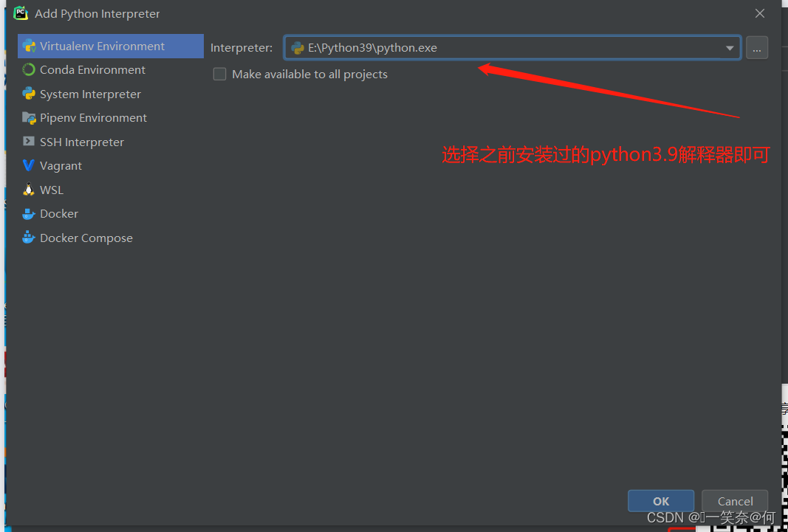Select the Docker entry label
The width and height of the screenshot is (788, 532).
pos(59,214)
